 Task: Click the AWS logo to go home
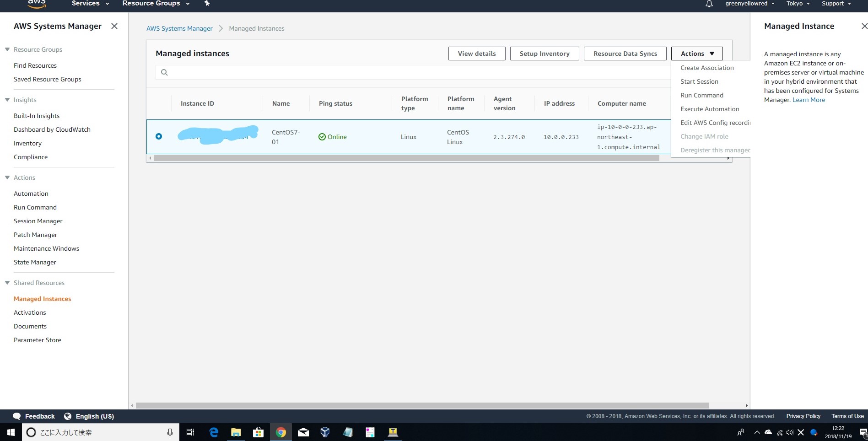(x=36, y=3)
